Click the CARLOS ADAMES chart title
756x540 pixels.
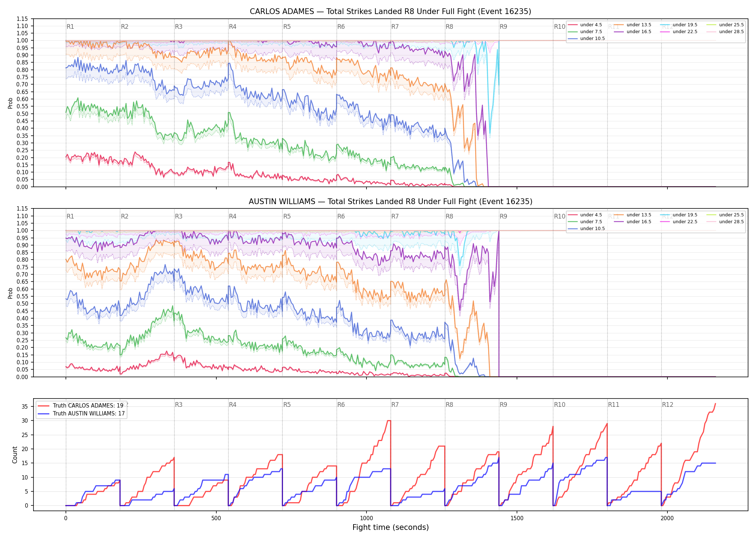click(x=390, y=12)
